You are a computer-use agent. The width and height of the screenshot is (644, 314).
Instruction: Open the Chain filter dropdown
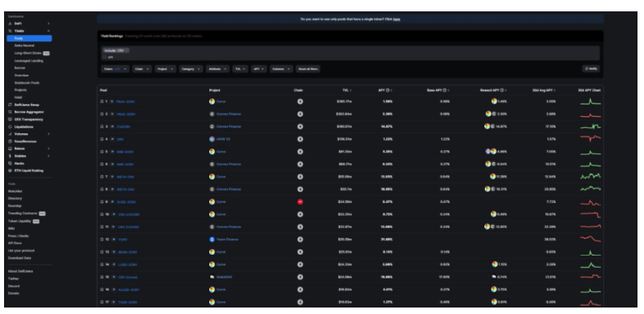(x=142, y=69)
